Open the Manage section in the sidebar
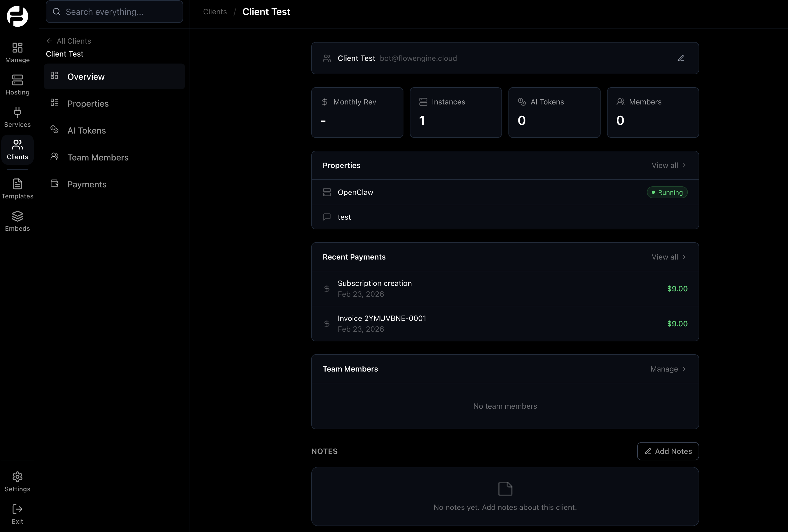The width and height of the screenshot is (788, 532). pyautogui.click(x=17, y=52)
